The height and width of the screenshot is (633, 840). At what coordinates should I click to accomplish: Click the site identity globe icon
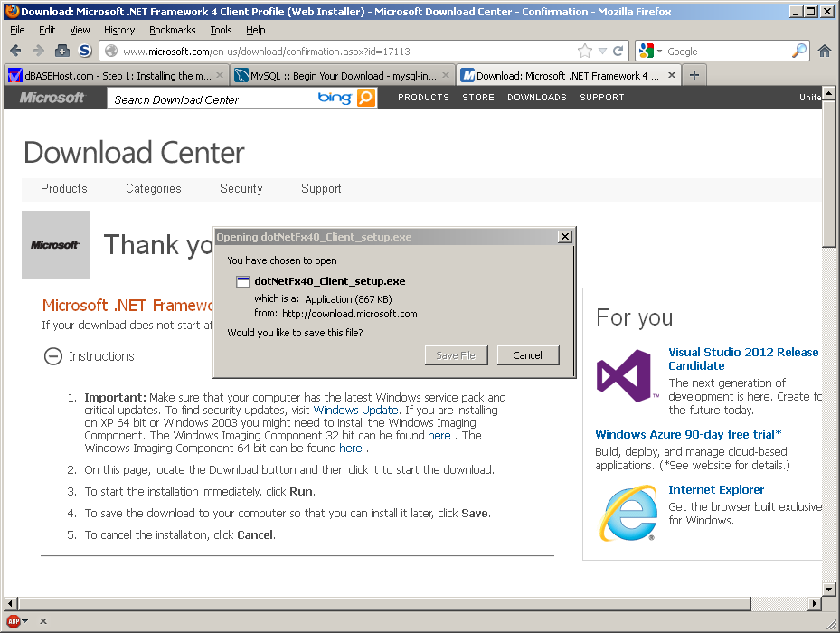(x=111, y=51)
